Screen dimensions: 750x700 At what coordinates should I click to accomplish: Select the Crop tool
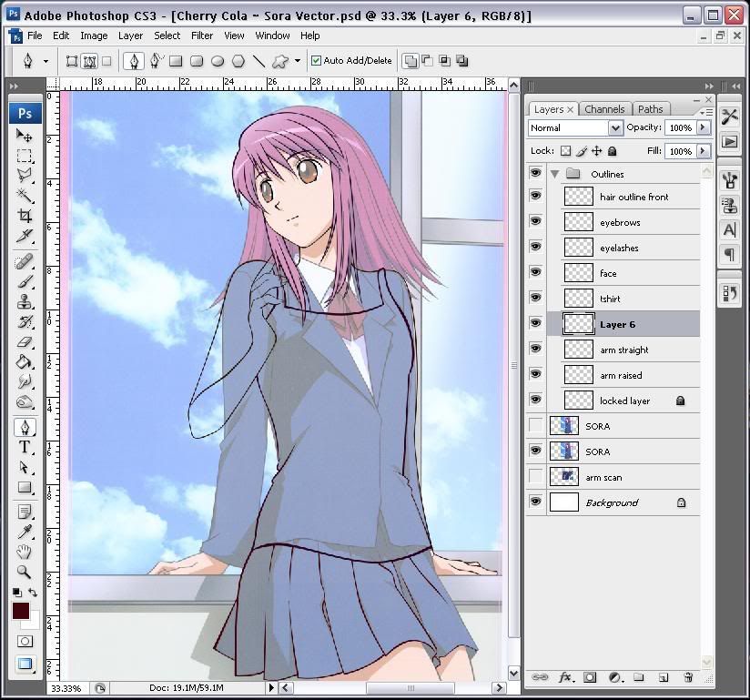tap(25, 216)
